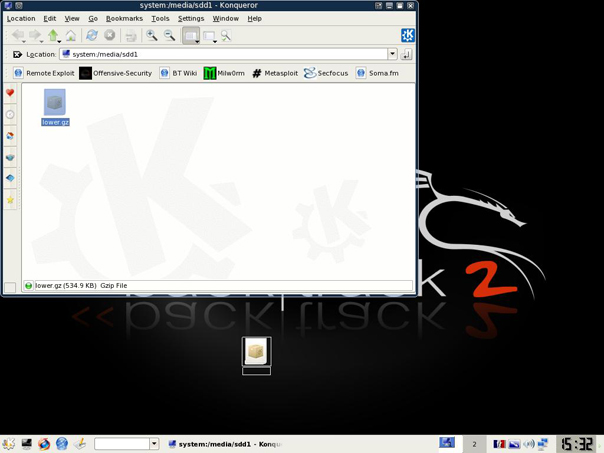Open the Remote Exploit bookmark
Viewport: 604px width, 453px height.
pos(44,73)
